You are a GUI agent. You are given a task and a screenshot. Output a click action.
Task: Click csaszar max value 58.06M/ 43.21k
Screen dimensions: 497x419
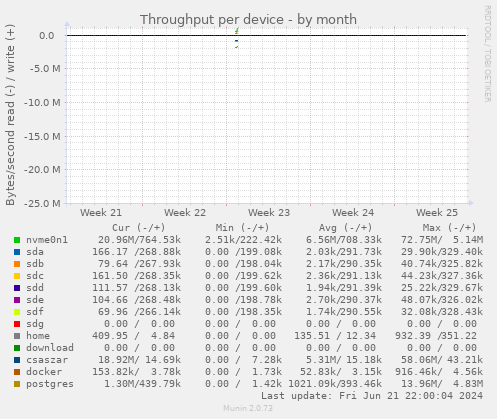[442, 360]
